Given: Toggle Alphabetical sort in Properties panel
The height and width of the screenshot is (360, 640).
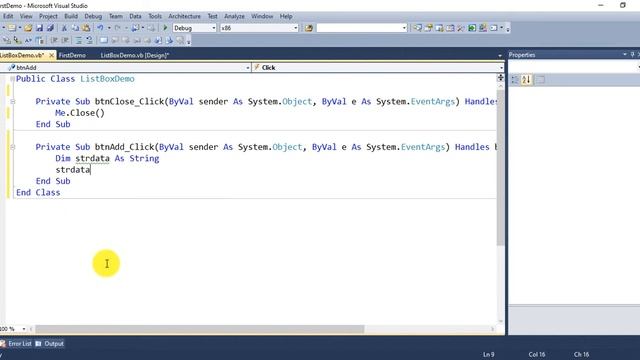Looking at the screenshot, I should point(526,80).
